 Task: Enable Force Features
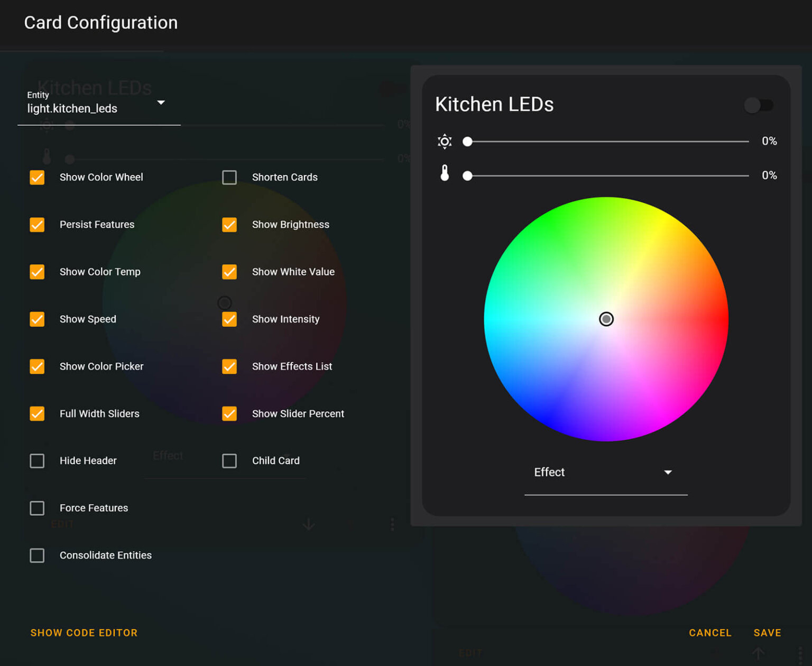(37, 508)
